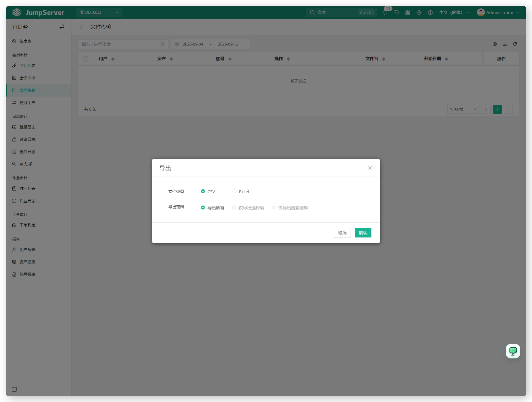Open the 15条/页 page size dropdown

pyautogui.click(x=463, y=109)
